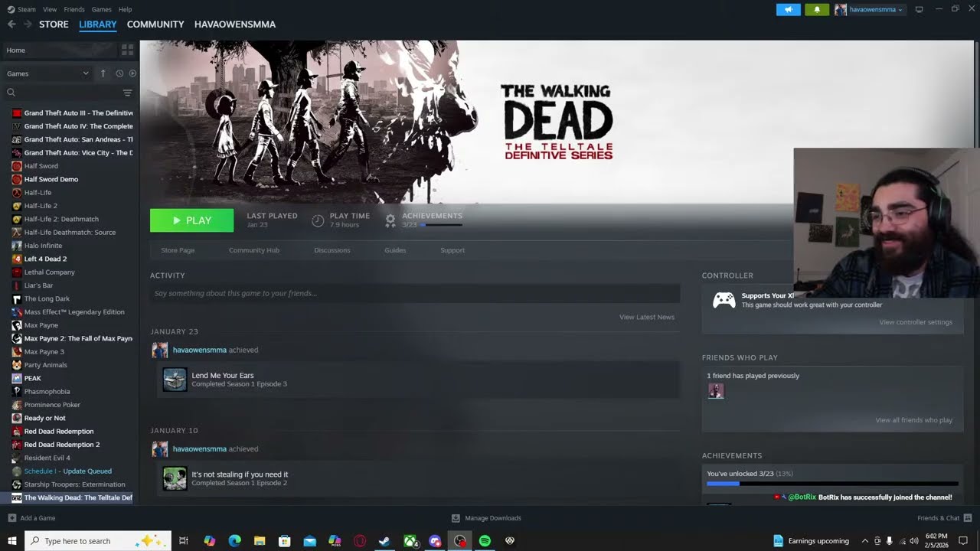Viewport: 980px width, 551px height.
Task: Open the HAVAOWENSMMA profile tab
Action: pyautogui.click(x=235, y=24)
